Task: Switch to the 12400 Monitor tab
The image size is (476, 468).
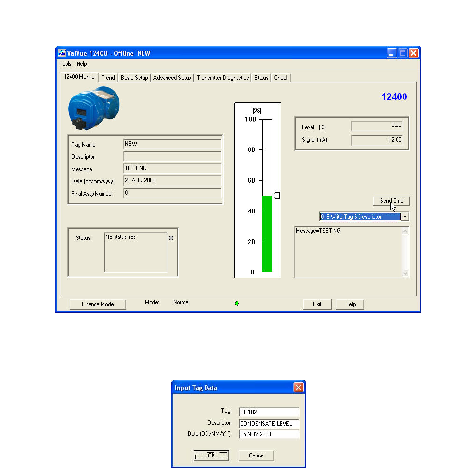Action: point(79,77)
